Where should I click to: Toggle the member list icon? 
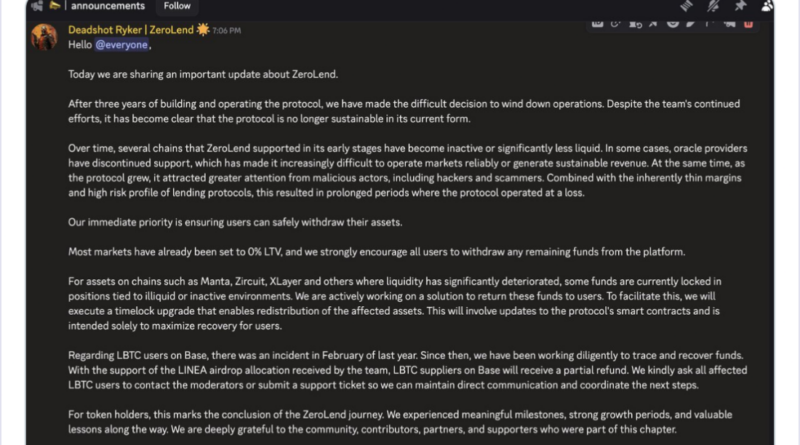tap(768, 5)
